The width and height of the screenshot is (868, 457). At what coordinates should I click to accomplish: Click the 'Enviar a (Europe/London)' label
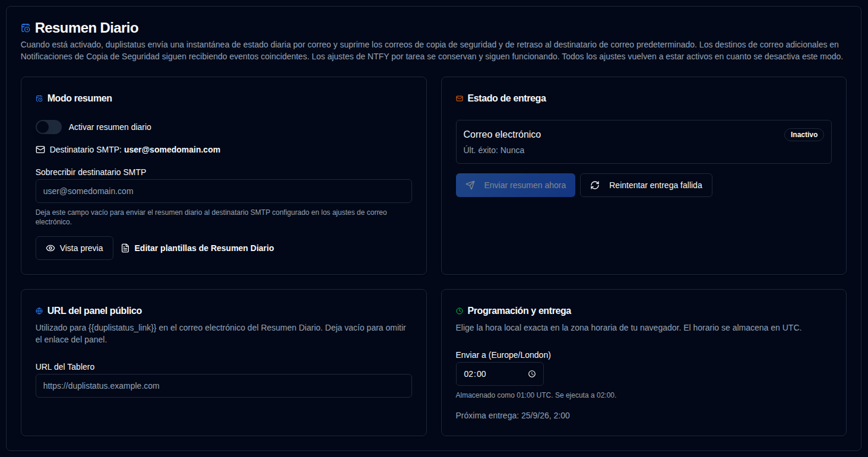tap(503, 355)
